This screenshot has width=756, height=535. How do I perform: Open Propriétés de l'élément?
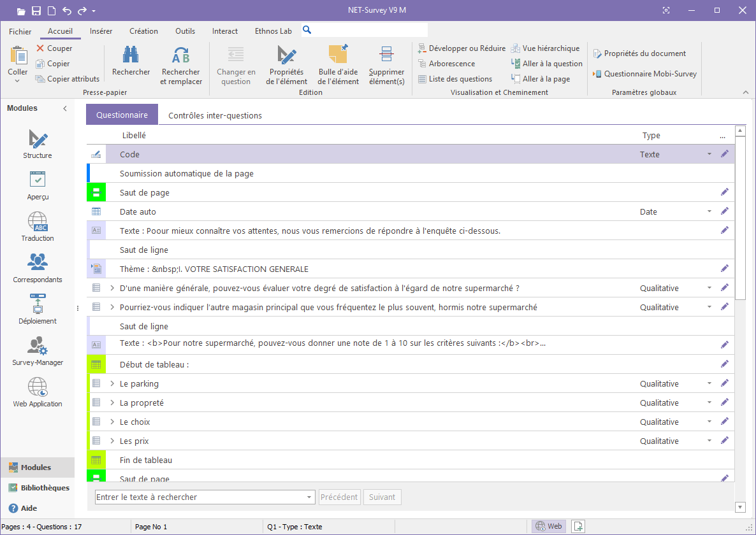click(286, 66)
